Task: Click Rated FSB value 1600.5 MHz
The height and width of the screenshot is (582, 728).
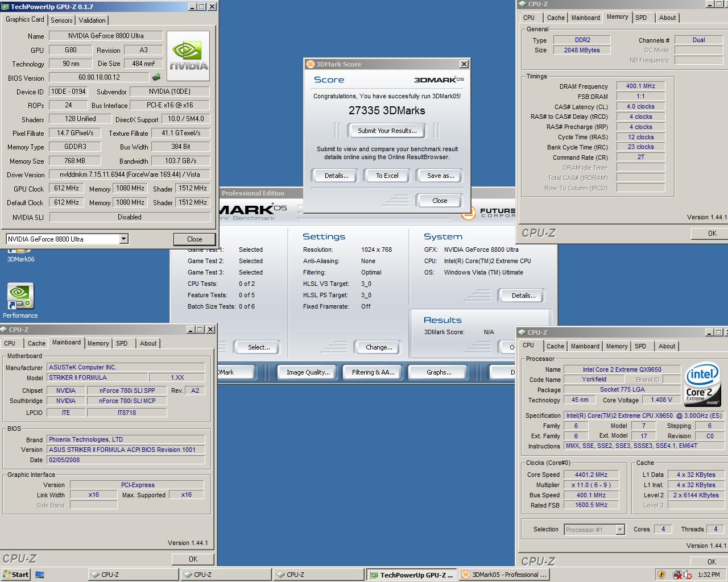Action: point(591,505)
